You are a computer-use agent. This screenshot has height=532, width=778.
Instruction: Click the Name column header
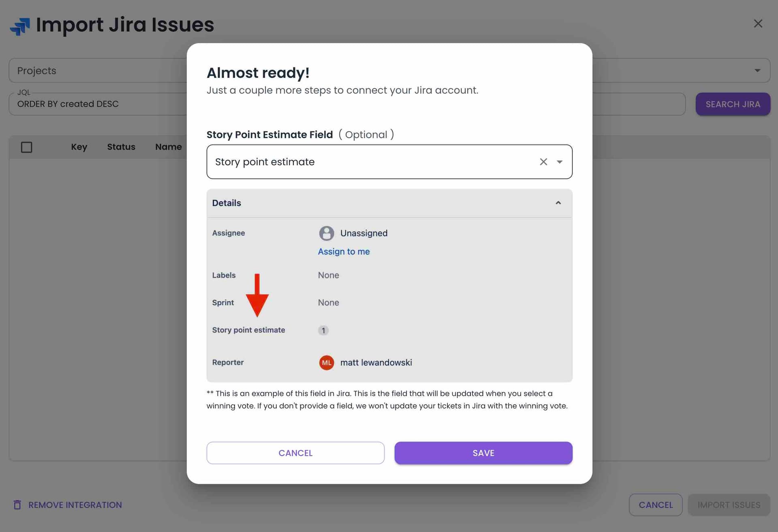[168, 147]
